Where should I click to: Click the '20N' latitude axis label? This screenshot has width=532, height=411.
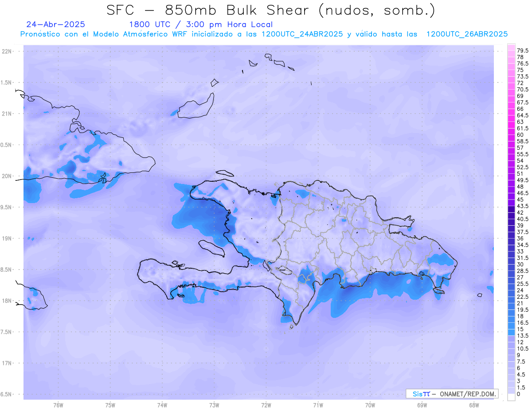coord(7,176)
